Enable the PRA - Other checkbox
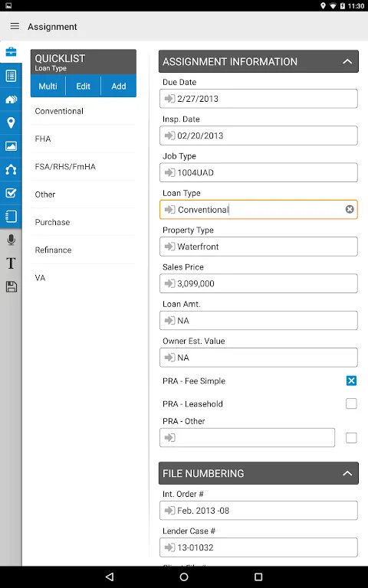This screenshot has height=588, width=368. point(351,438)
